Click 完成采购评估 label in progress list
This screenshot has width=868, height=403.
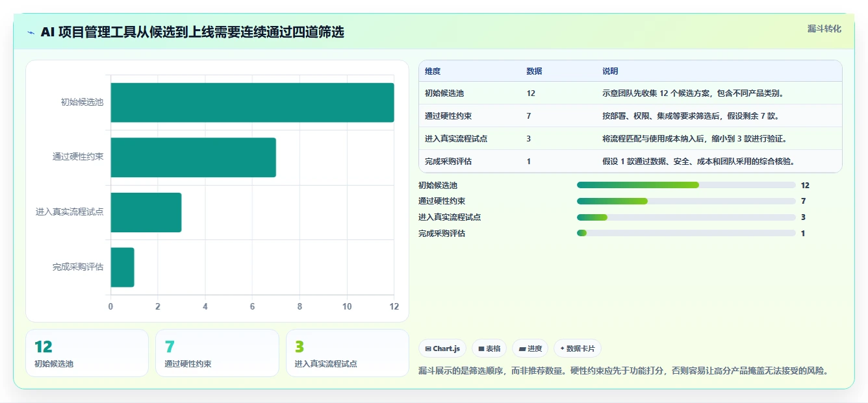(442, 234)
